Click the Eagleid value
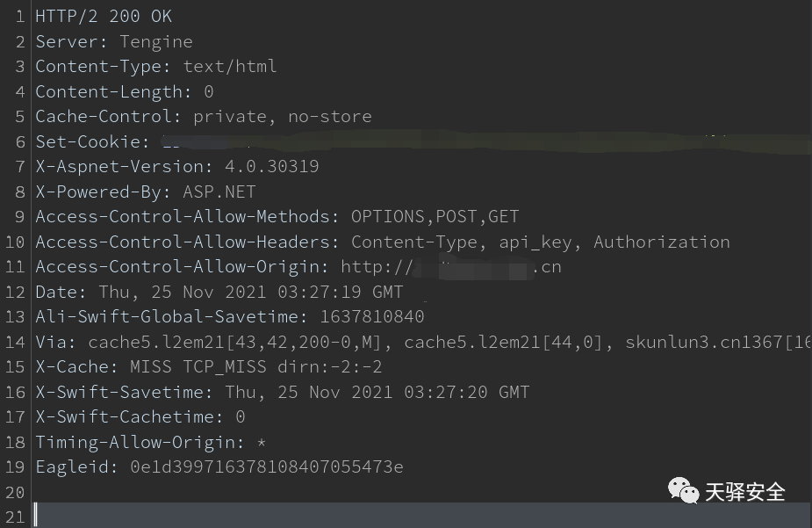 [x=266, y=467]
